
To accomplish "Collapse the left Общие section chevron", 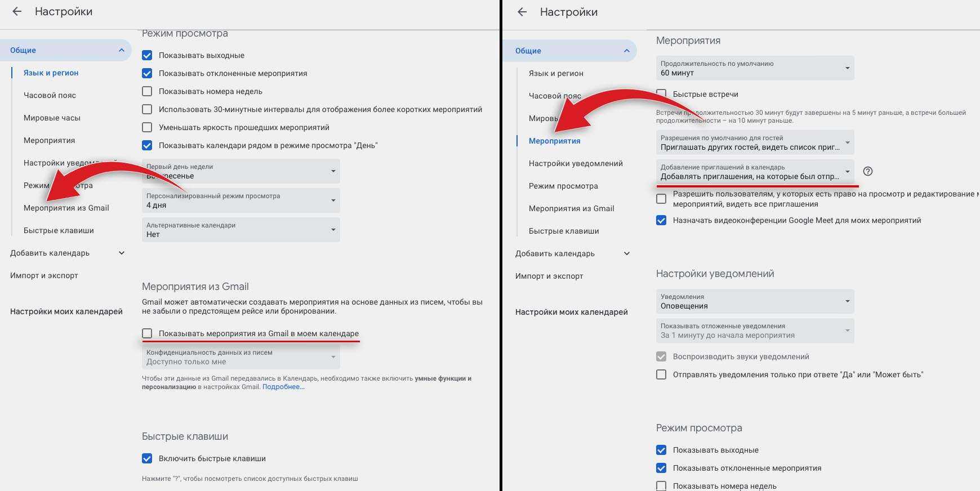I will [121, 50].
